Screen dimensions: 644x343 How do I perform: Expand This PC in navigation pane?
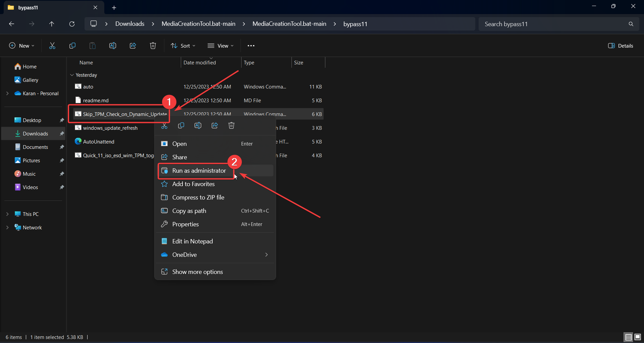(x=7, y=214)
